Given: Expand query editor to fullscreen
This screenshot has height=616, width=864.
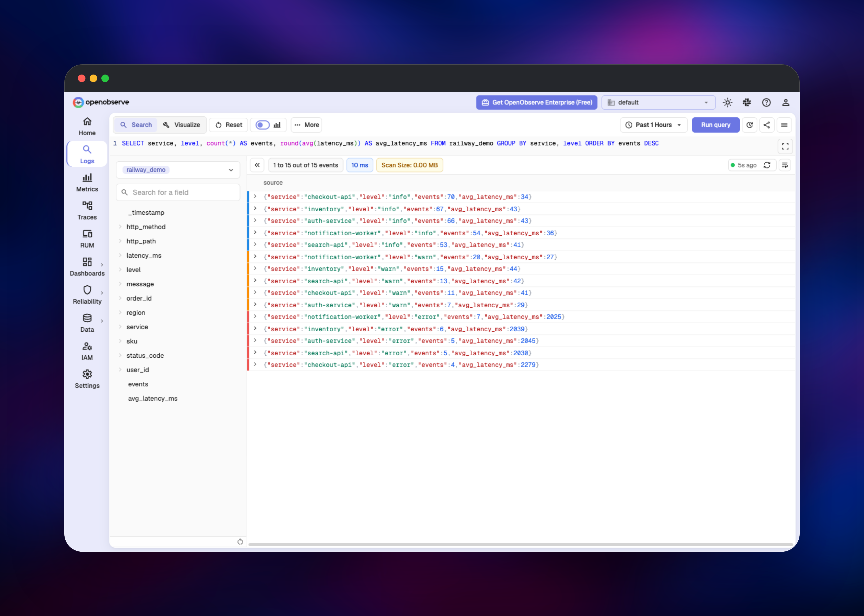Looking at the screenshot, I should [785, 147].
